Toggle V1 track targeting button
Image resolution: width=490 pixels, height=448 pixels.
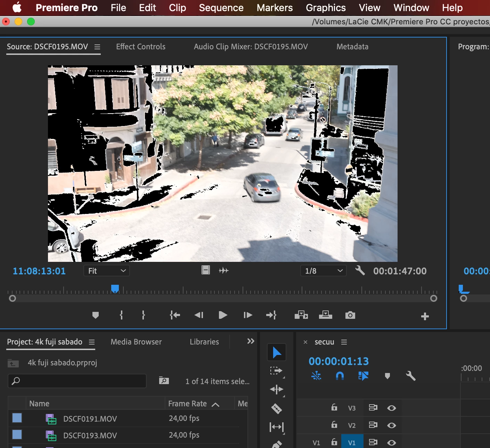coord(352,442)
